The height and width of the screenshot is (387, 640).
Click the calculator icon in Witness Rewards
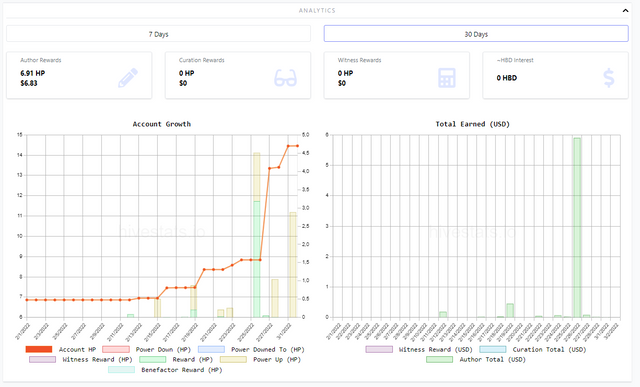[x=447, y=78]
